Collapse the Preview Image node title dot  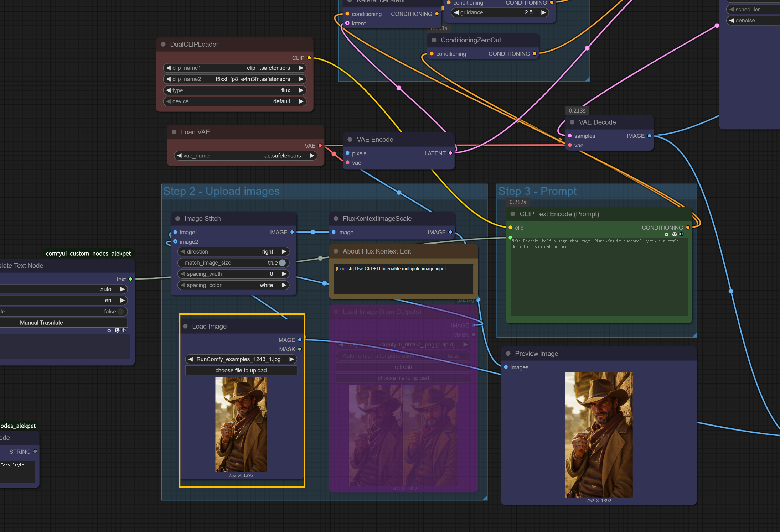click(508, 354)
